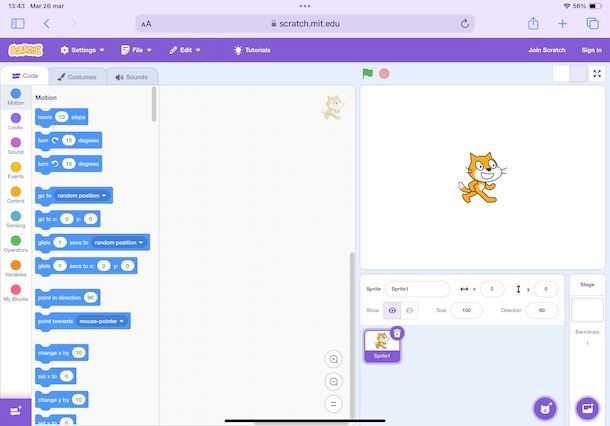Delete Sprite1 with the trash icon

click(397, 333)
